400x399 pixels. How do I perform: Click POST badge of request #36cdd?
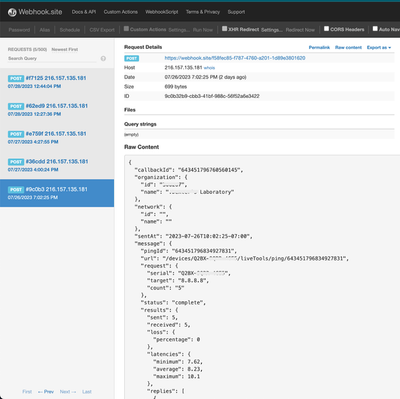coord(16,162)
